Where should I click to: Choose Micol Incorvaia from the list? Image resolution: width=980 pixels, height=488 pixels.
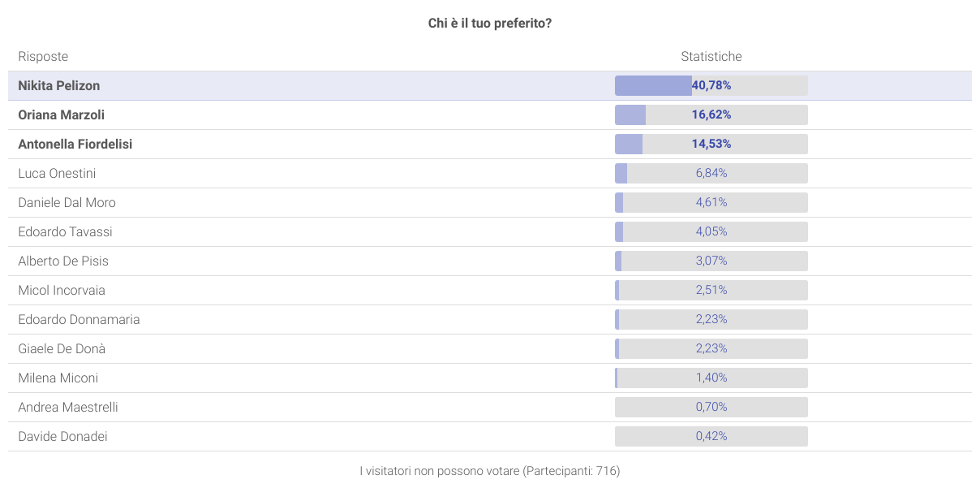coord(62,290)
